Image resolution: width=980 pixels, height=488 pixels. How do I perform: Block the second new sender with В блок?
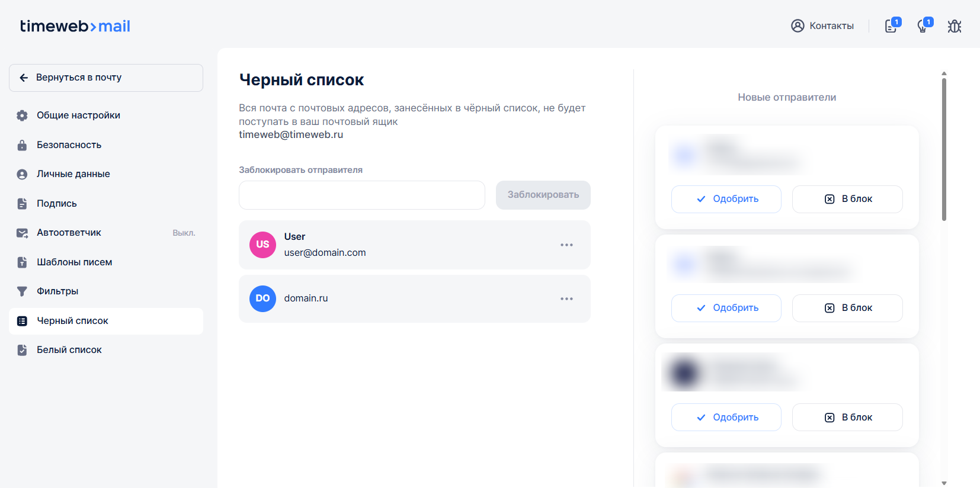pos(847,308)
